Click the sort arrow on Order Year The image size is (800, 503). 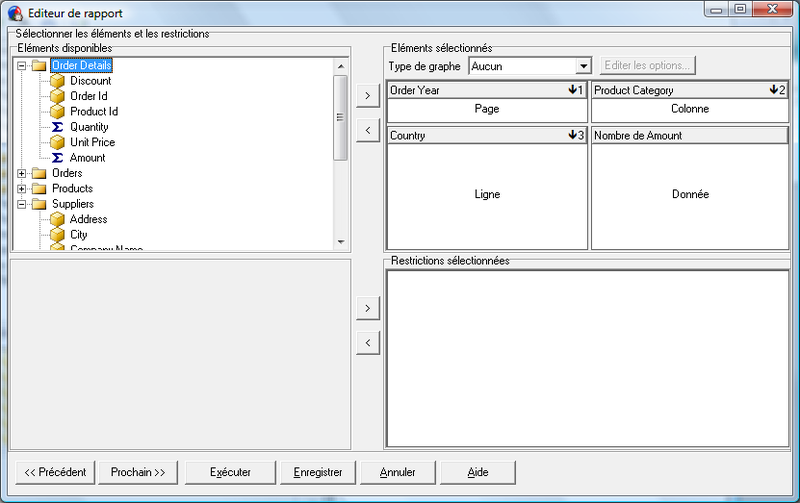(571, 90)
